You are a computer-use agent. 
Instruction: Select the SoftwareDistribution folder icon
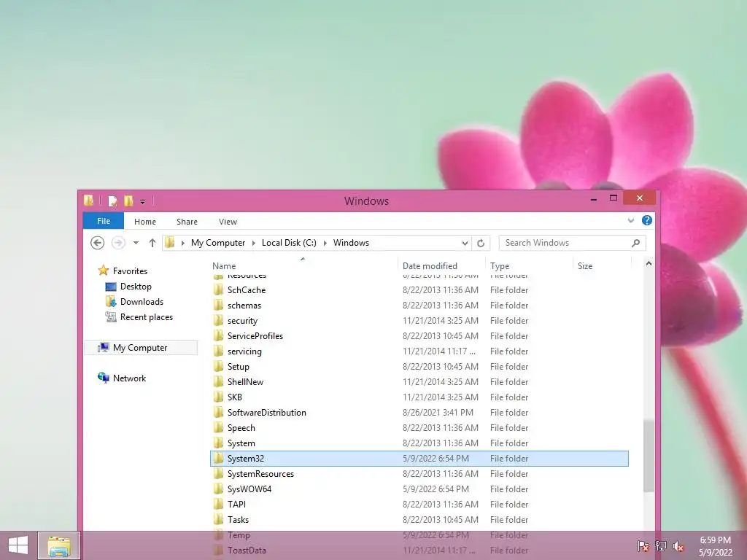[x=218, y=413]
